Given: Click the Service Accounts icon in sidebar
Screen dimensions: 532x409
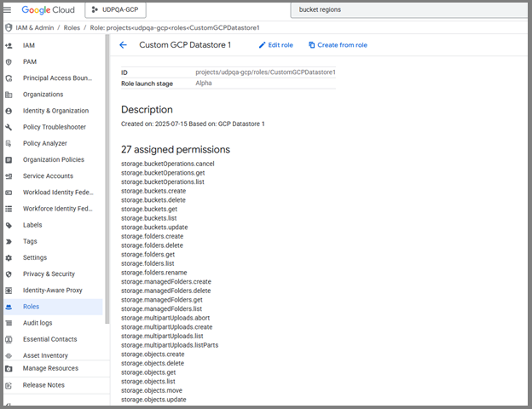Looking at the screenshot, I should [x=9, y=176].
